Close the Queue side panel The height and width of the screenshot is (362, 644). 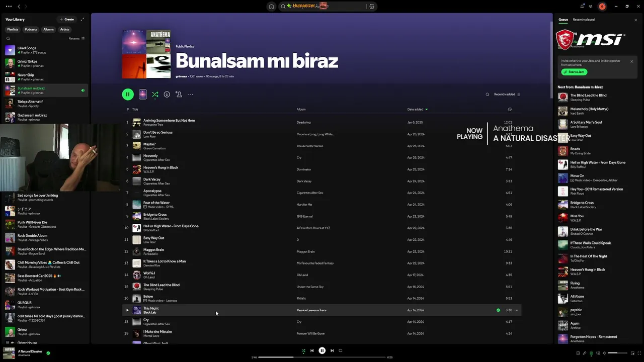click(635, 20)
